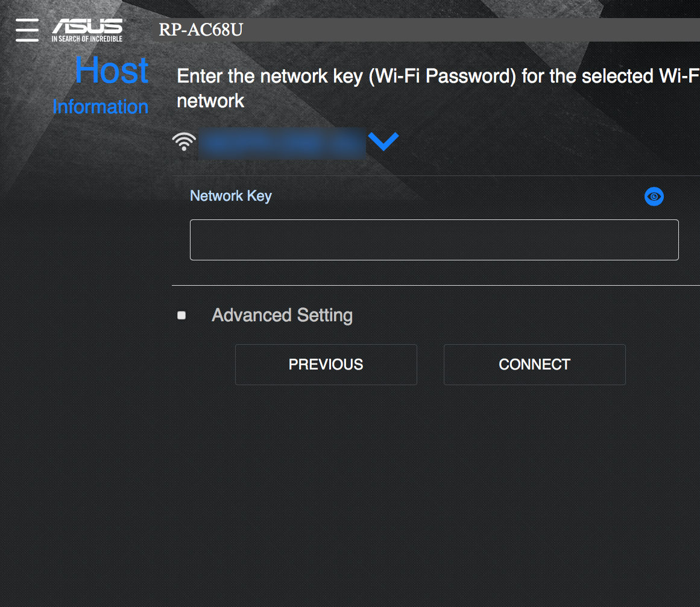
Task: Click the RP-AC68U model title
Action: (201, 30)
